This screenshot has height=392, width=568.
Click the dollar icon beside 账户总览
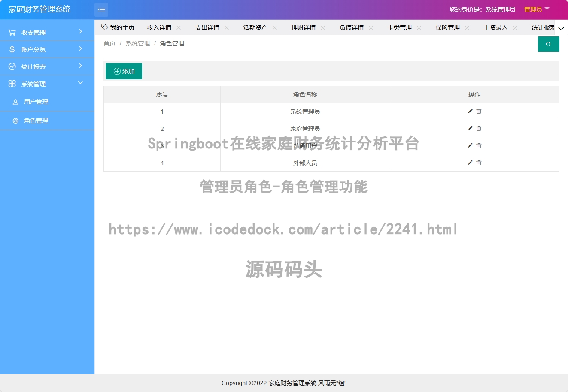(12, 49)
